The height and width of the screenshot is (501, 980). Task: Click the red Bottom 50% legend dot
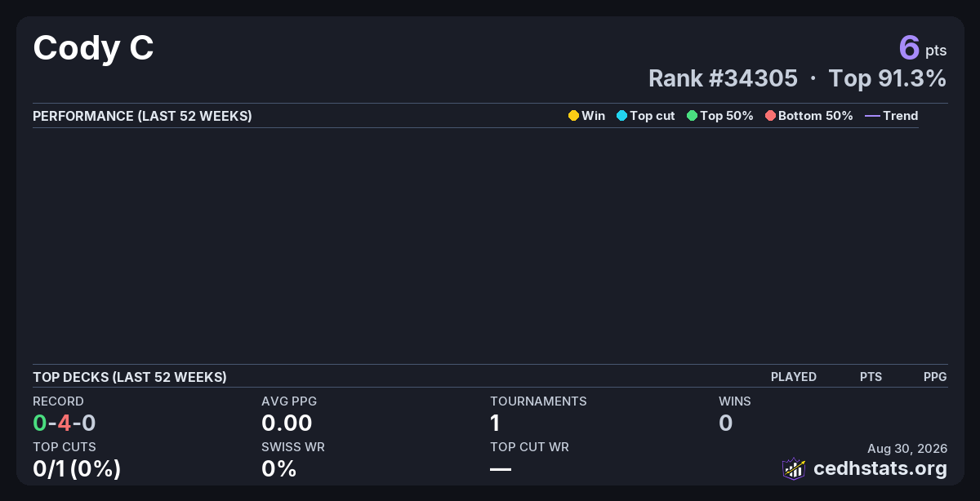pyautogui.click(x=770, y=116)
